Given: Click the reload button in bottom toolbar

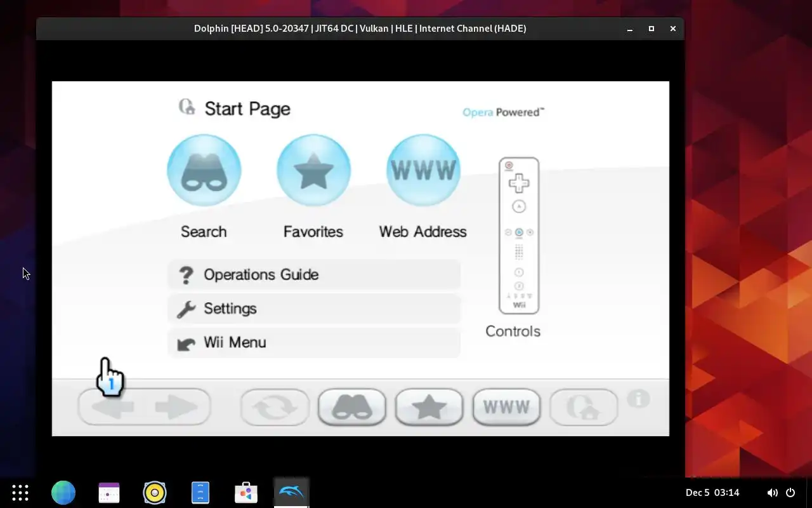Looking at the screenshot, I should point(275,407).
